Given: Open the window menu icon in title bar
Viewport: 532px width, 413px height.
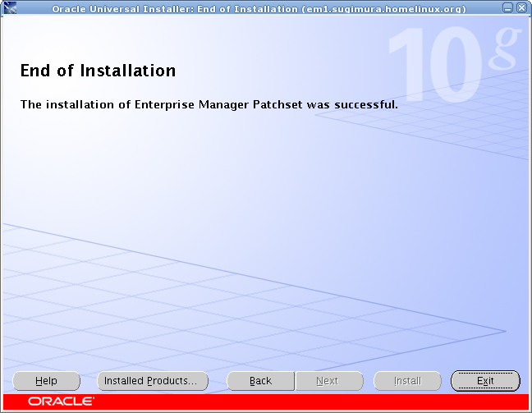Looking at the screenshot, I should (x=10, y=7).
